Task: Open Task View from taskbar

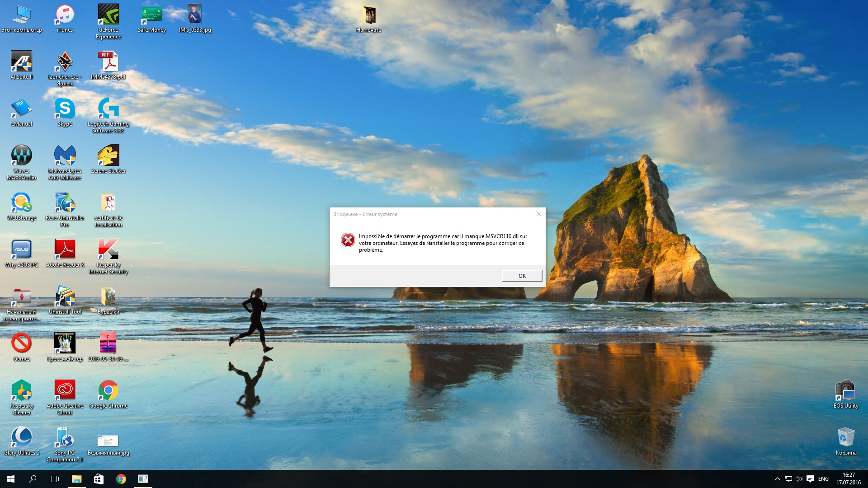Action: point(54,479)
